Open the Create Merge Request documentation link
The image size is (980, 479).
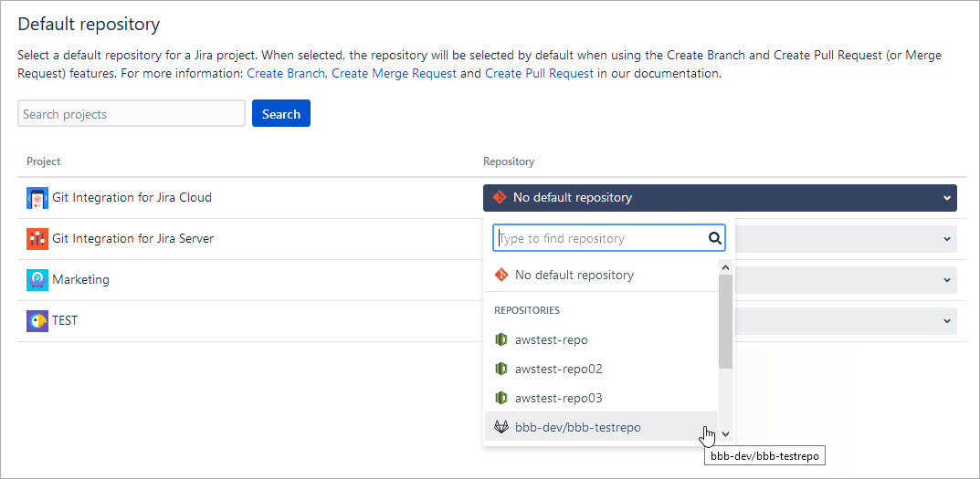[395, 73]
